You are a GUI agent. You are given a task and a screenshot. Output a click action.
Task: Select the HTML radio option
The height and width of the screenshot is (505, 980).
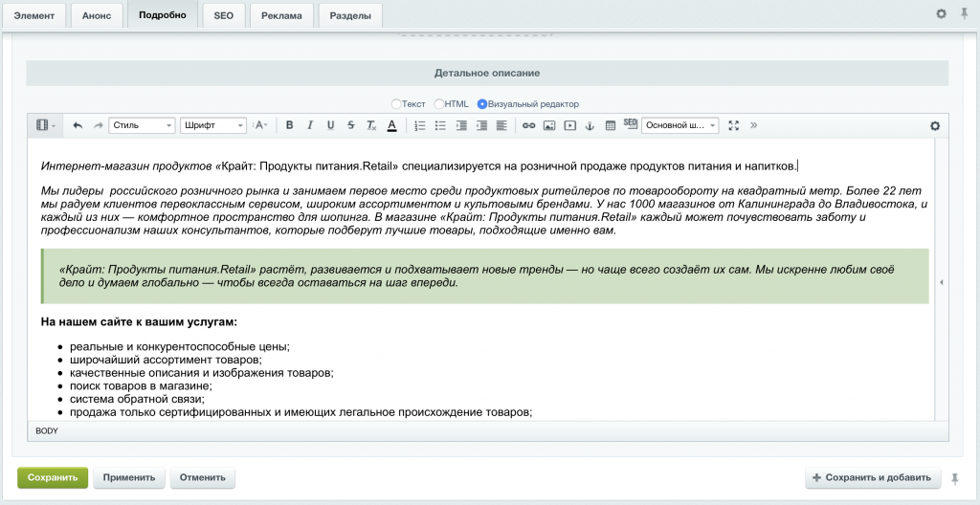(439, 103)
